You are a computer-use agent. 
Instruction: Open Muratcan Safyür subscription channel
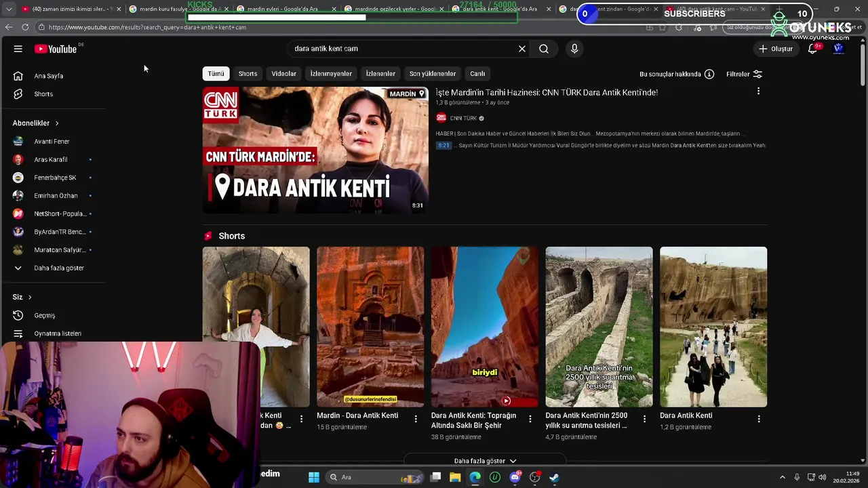tap(60, 250)
